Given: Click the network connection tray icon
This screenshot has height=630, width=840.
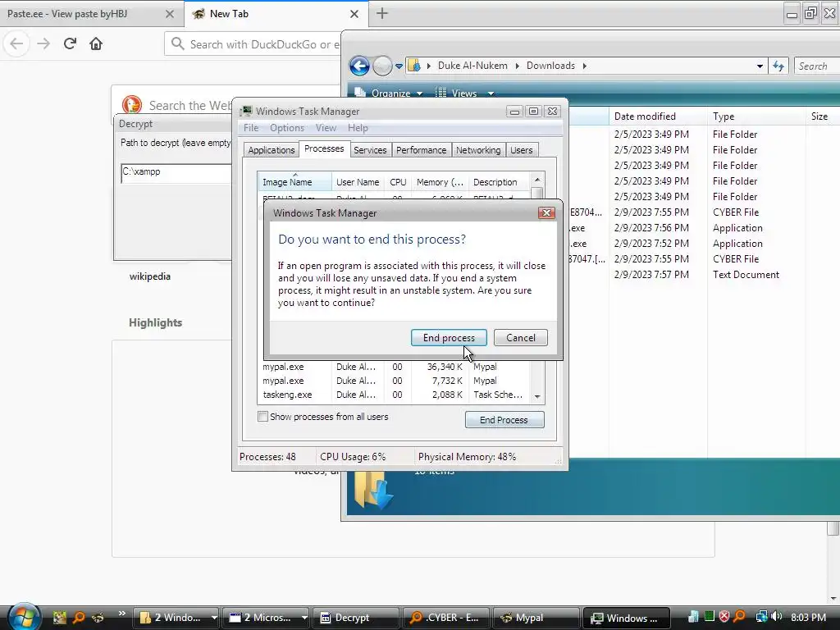Looking at the screenshot, I should pos(762,617).
